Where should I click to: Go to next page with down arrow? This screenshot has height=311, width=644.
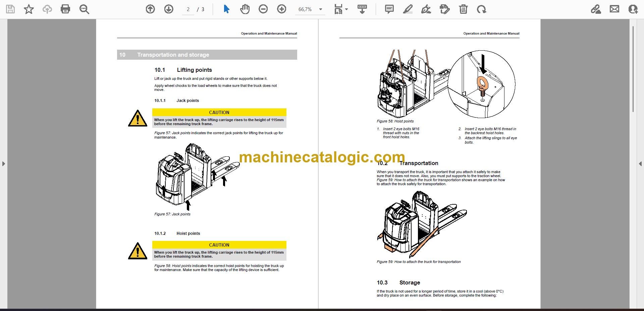point(169,9)
